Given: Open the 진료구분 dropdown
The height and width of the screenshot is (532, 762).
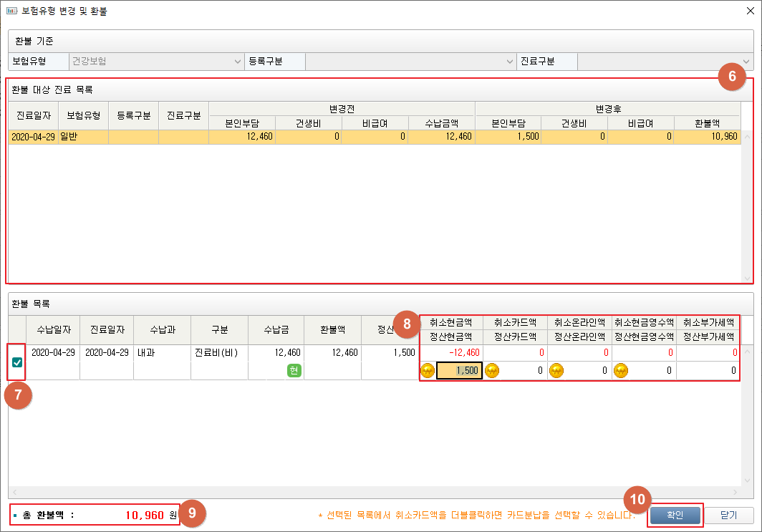Looking at the screenshot, I should pyautogui.click(x=746, y=62).
